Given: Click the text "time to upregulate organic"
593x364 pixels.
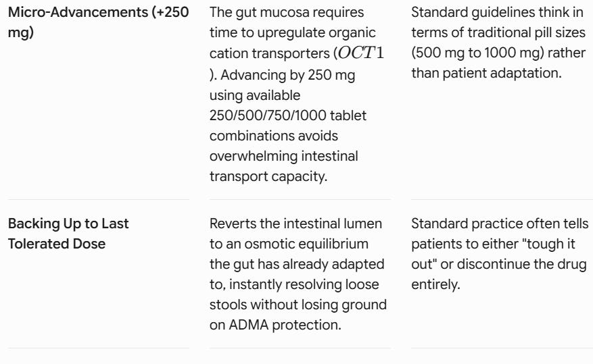Looking at the screenshot, I should [x=293, y=33].
